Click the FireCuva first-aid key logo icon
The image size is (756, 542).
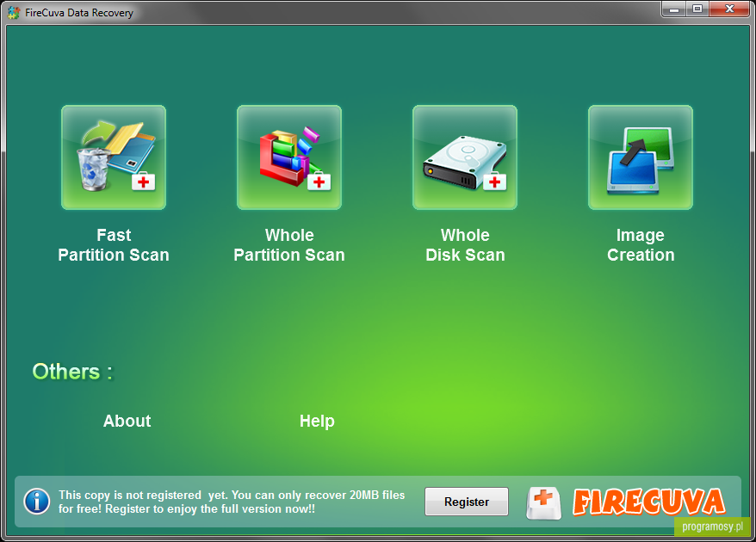543,503
